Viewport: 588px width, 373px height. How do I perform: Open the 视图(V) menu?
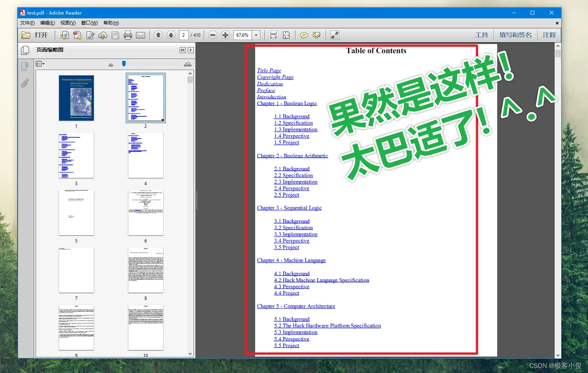pyautogui.click(x=68, y=23)
